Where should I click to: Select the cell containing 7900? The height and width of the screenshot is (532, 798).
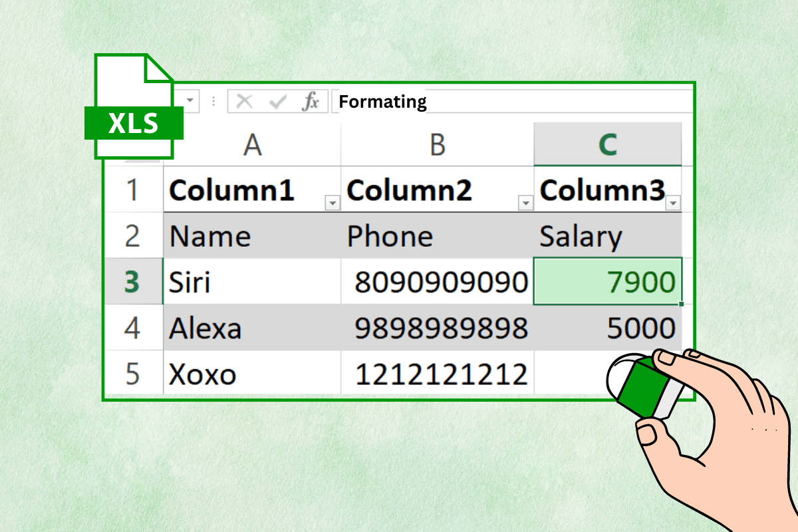pos(607,281)
